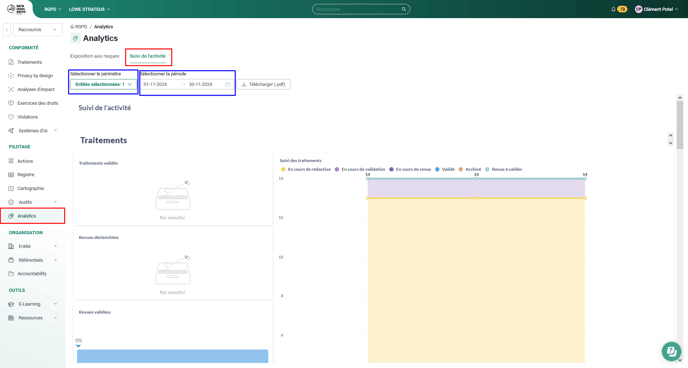Expand Systèmes d'IA submenu chevron
Viewport: 688px width, 368px height.
pos(55,131)
